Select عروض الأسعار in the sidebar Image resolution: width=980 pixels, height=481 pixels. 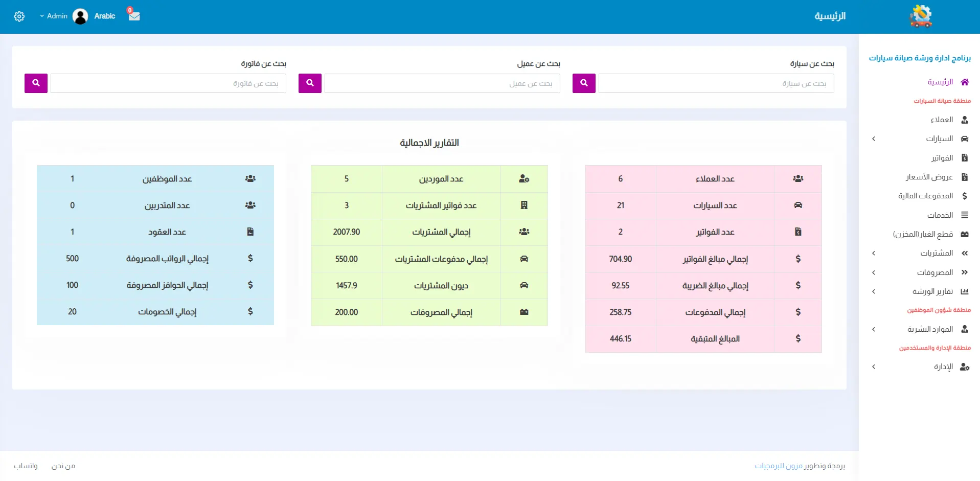(929, 177)
